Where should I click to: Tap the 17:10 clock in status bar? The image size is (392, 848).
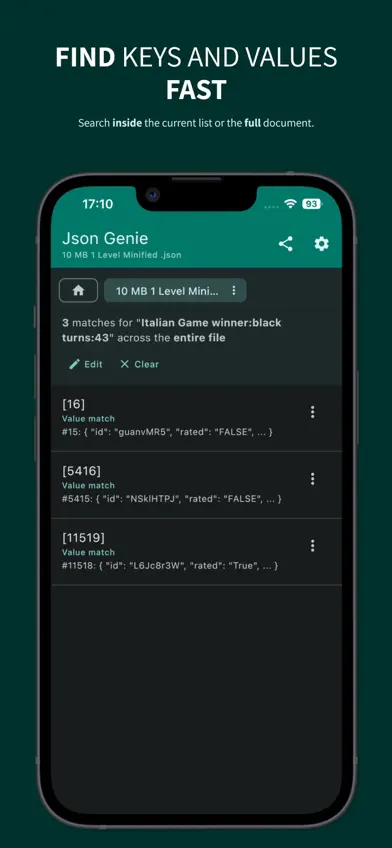point(98,204)
